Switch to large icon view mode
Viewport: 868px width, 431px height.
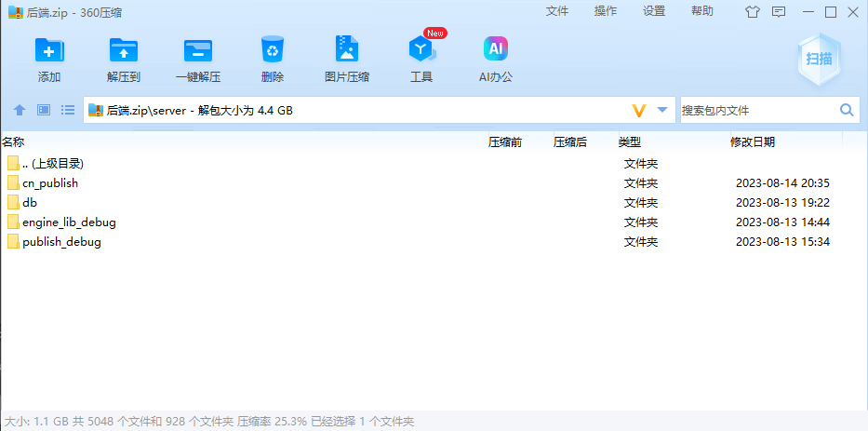(x=43, y=110)
